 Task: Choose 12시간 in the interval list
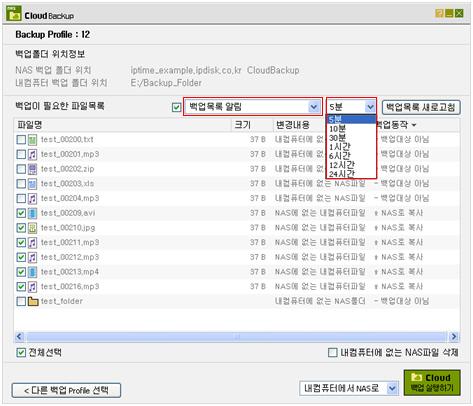point(342,165)
